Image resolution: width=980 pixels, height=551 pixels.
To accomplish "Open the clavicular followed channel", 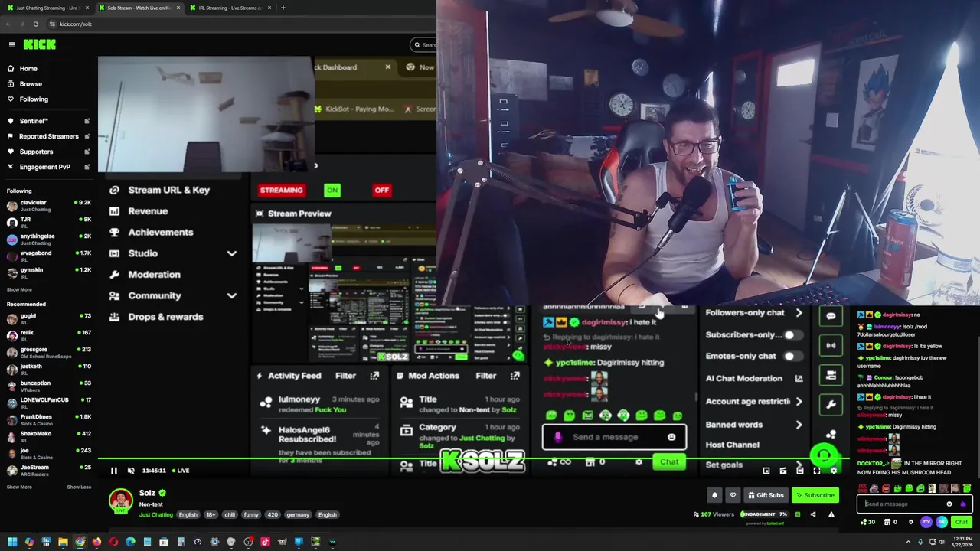I will click(x=49, y=205).
